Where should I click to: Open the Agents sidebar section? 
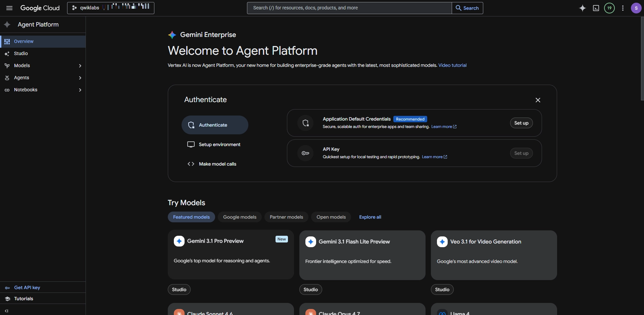pyautogui.click(x=43, y=78)
